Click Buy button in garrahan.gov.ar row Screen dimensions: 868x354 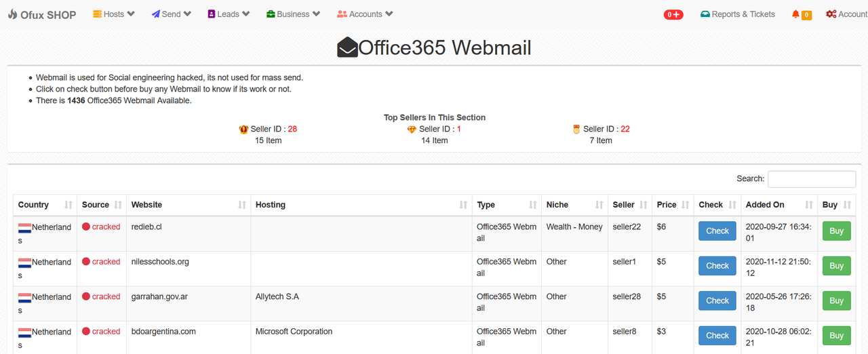coord(837,300)
